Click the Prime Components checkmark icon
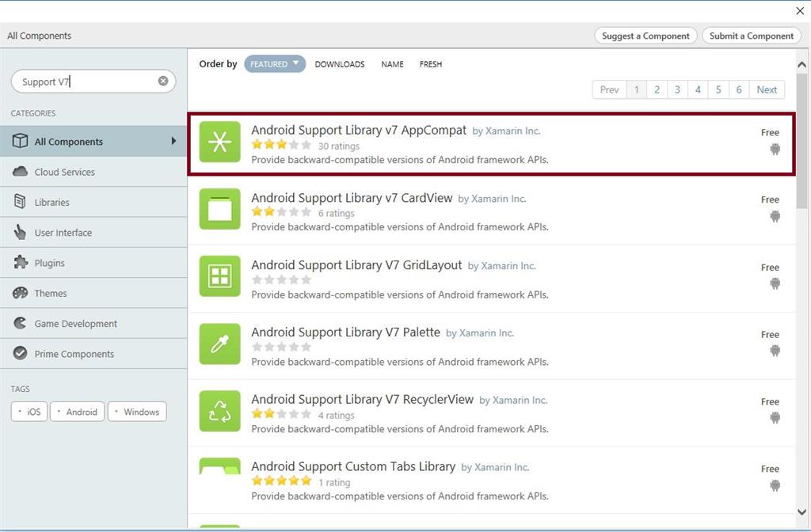 20,353
